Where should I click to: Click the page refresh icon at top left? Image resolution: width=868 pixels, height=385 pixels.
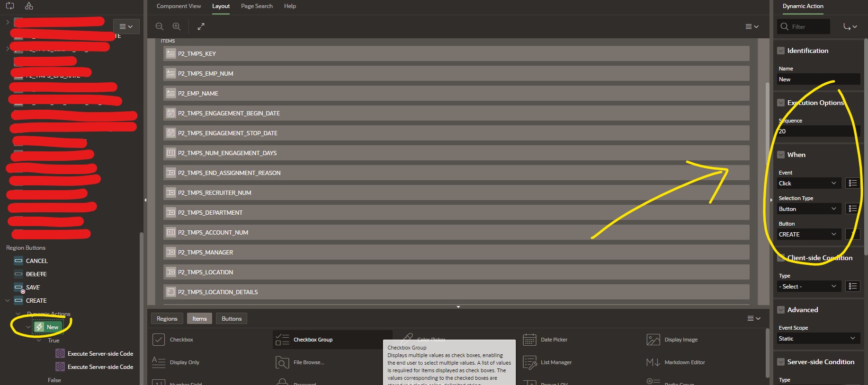tap(10, 6)
